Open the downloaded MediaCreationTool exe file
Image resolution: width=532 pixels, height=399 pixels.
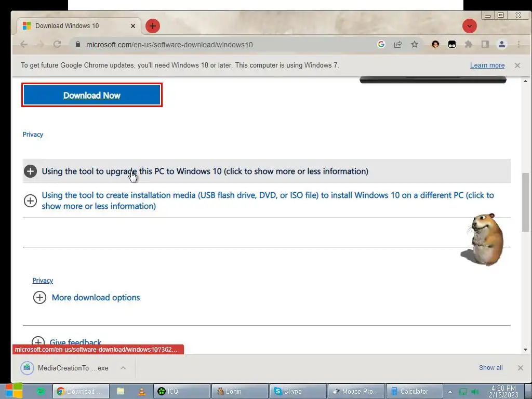64,368
